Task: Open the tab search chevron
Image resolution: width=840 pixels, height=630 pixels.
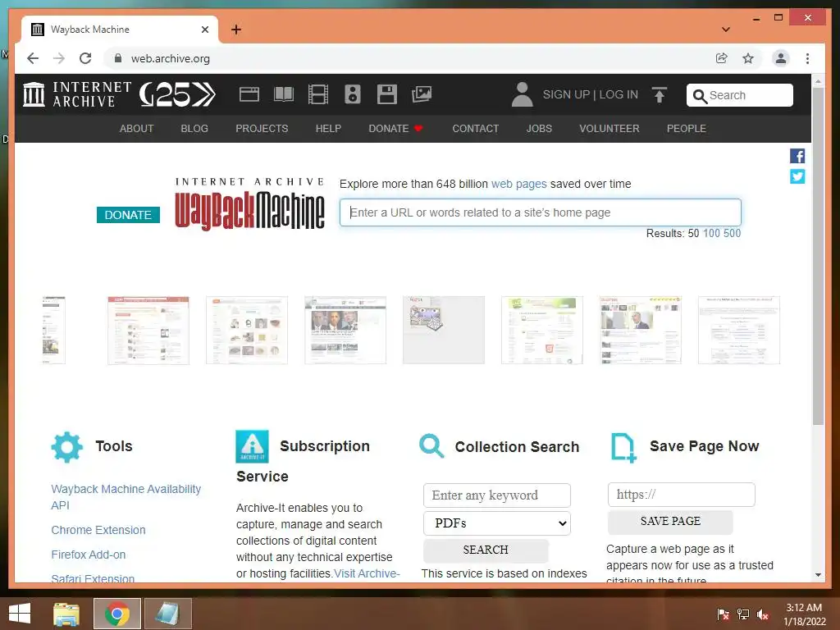Action: (726, 30)
